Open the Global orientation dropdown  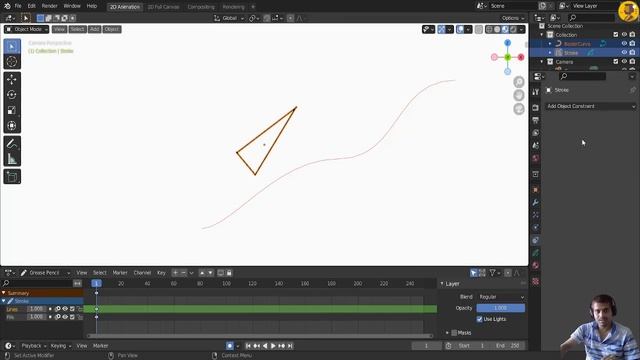point(229,18)
